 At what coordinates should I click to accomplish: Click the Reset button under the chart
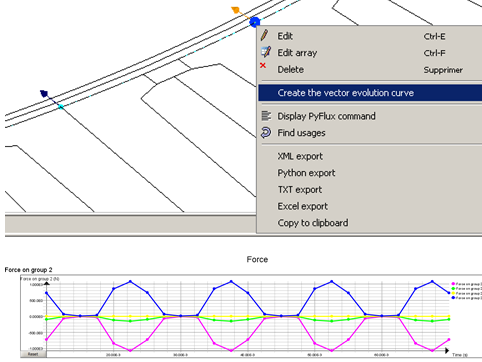coord(33,354)
